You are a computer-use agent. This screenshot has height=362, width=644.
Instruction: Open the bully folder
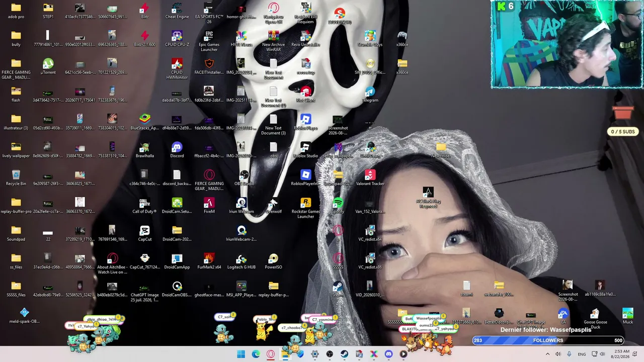coord(16,39)
